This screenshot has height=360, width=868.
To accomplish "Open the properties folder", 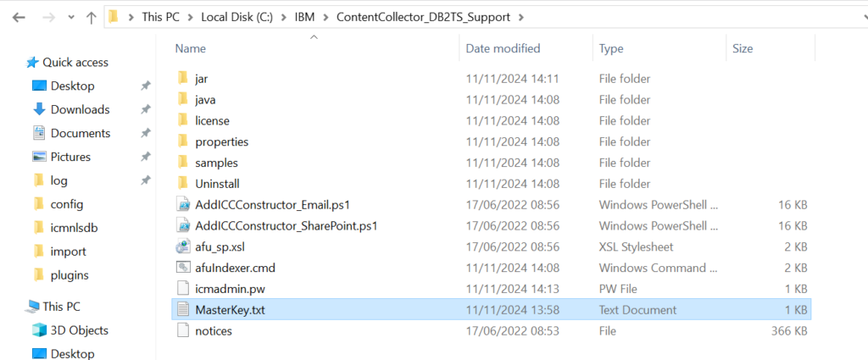I will click(221, 141).
